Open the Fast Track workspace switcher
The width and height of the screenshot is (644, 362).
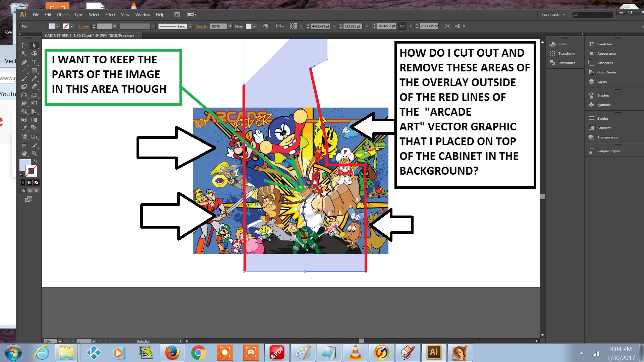[x=553, y=14]
